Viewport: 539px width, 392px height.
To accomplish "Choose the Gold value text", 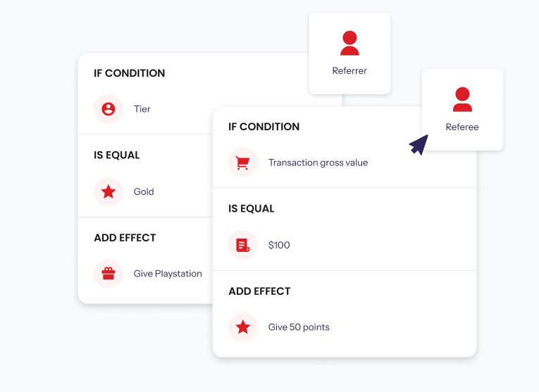I will pos(144,191).
